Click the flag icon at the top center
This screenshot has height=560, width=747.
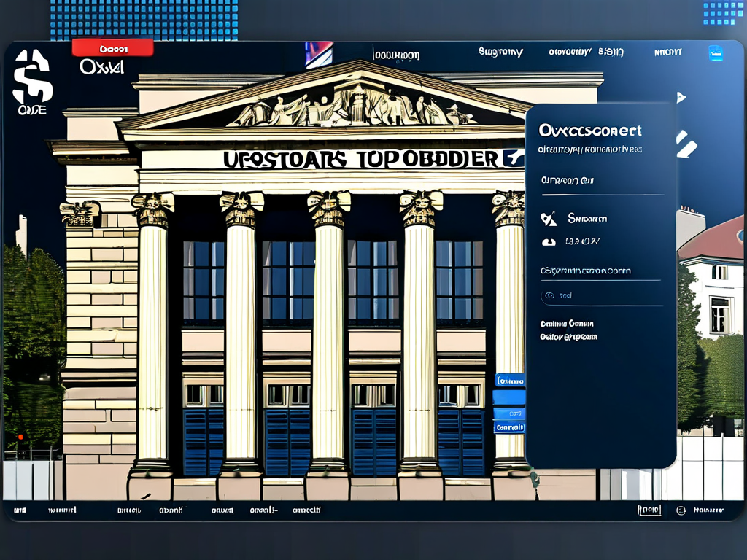tap(319, 54)
